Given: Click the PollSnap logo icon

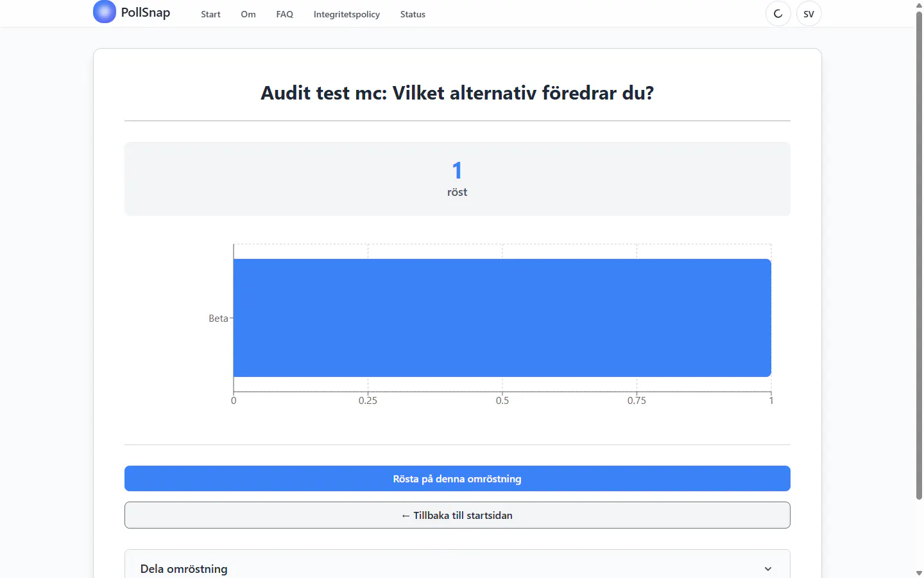Looking at the screenshot, I should 105,12.
